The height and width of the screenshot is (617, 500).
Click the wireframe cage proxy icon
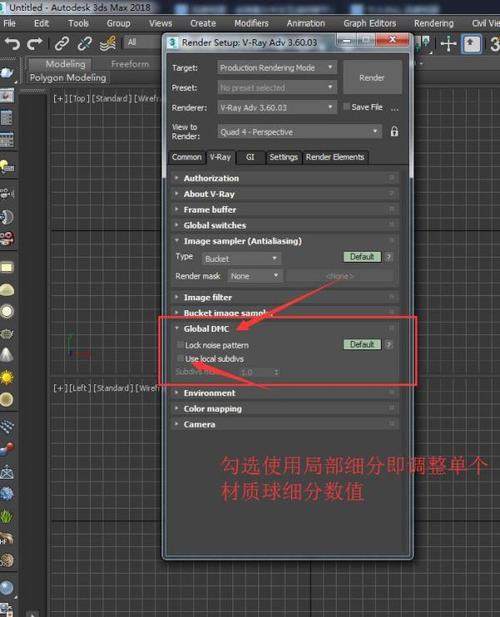point(7,471)
